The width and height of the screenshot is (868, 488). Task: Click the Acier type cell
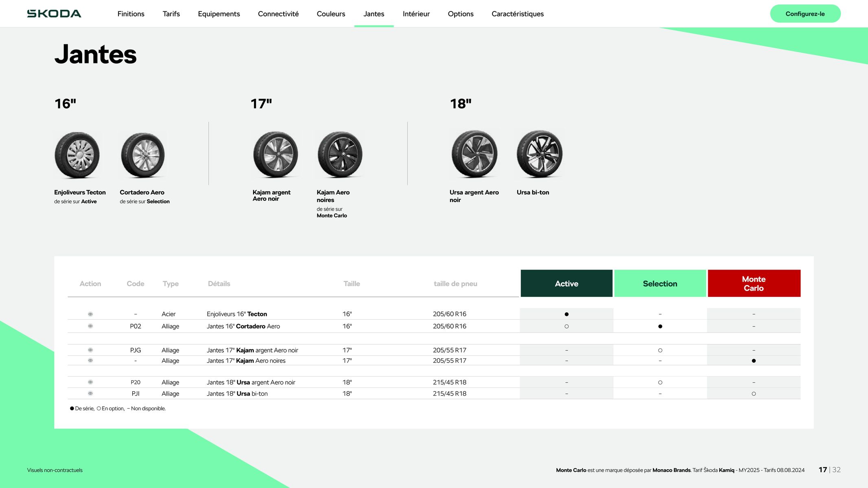pos(168,314)
